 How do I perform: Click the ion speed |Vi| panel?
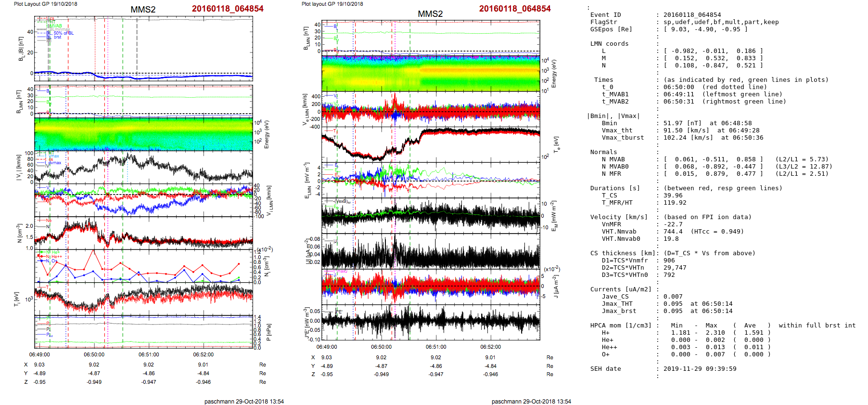tap(143, 167)
